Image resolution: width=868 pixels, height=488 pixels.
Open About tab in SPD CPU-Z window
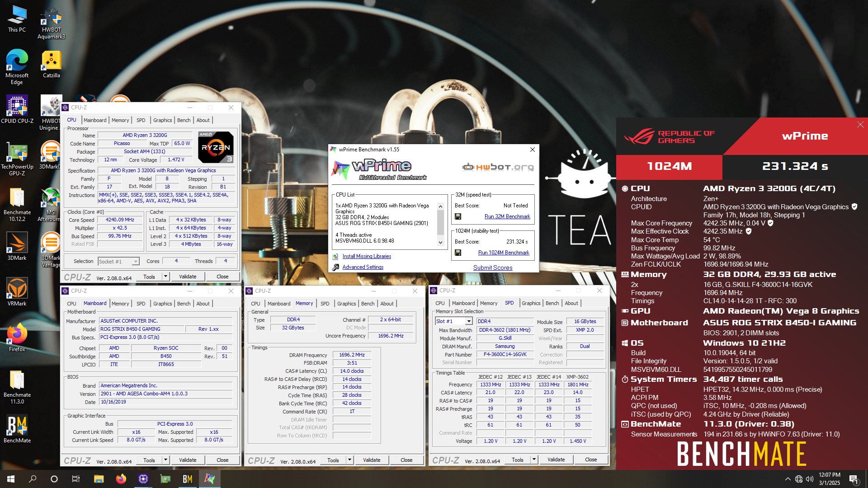(x=571, y=303)
